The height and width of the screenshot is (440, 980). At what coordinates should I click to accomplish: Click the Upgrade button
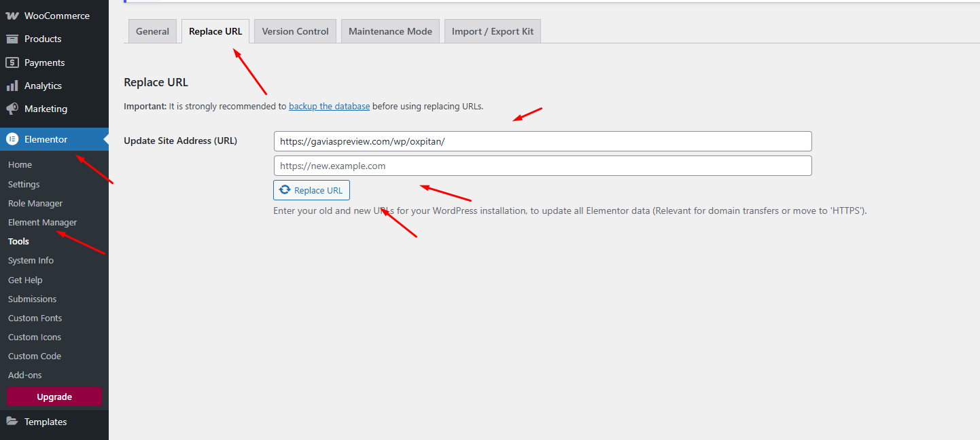tap(54, 397)
